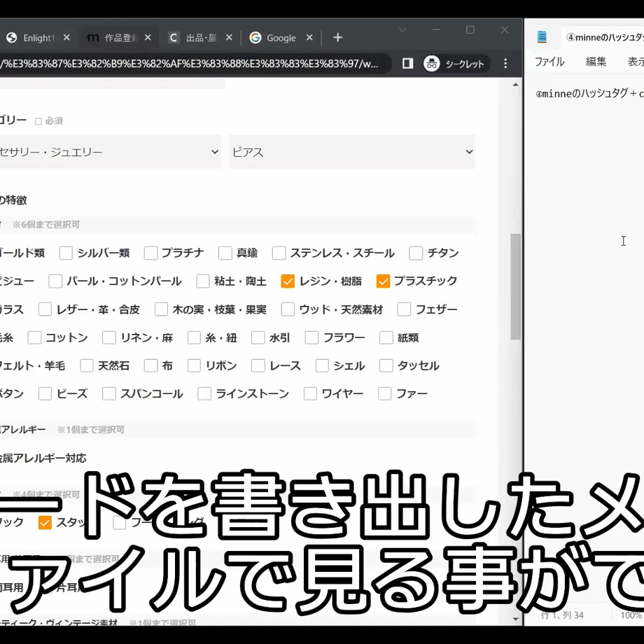Switch to the Enlight browser tab

38,38
